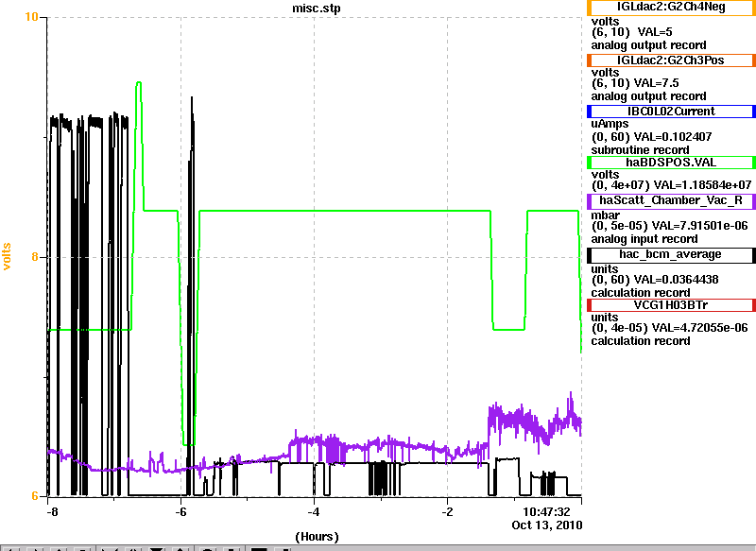The width and height of the screenshot is (756, 551).
Task: Click the (Hours) x-axis unit label
Action: (317, 537)
